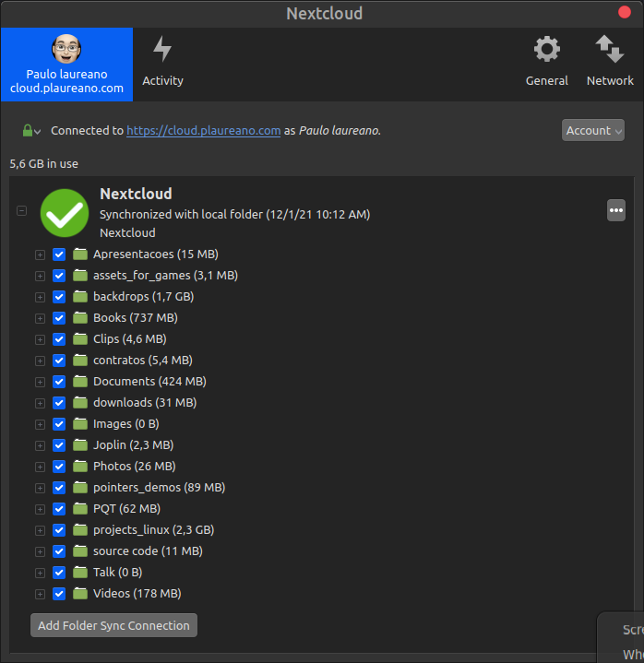
Task: Click the green lock connection icon
Action: point(28,131)
